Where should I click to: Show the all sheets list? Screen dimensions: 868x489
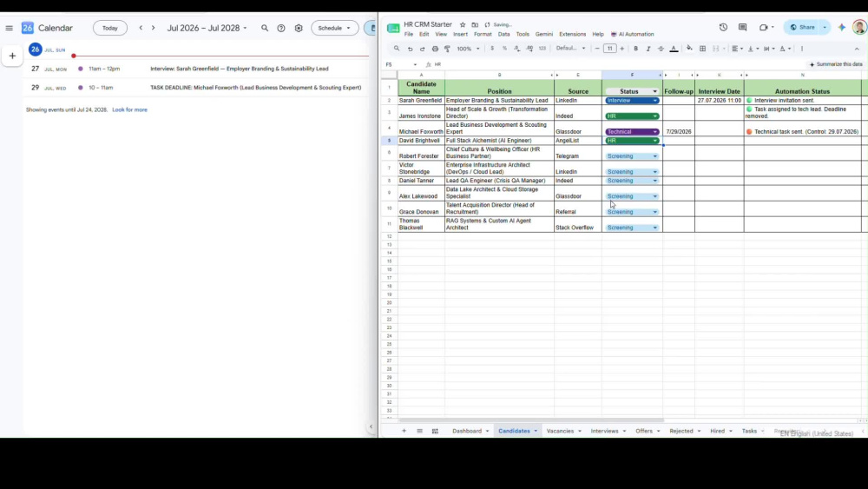[419, 431]
